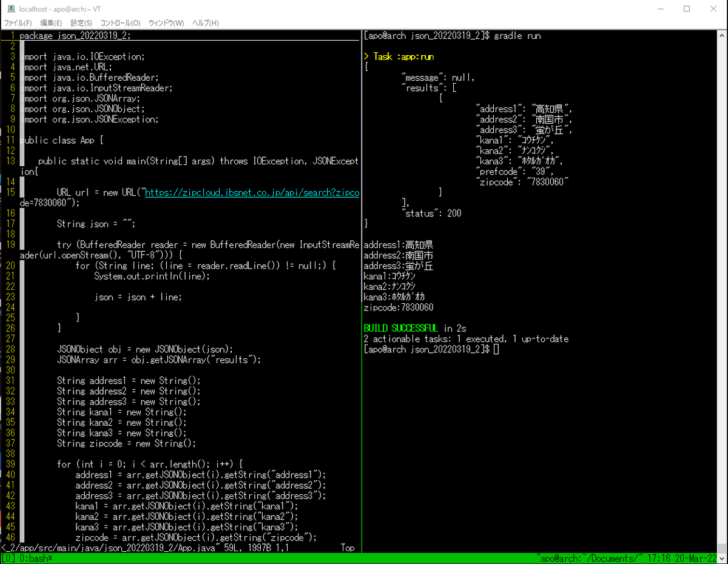Click the 'zipcode:7830060' output line
Viewport: 728px width, 564px height.
[399, 307]
